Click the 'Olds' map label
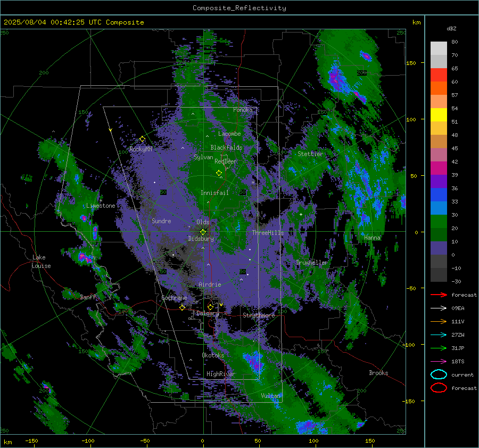This screenshot has width=479, height=448. point(203,222)
